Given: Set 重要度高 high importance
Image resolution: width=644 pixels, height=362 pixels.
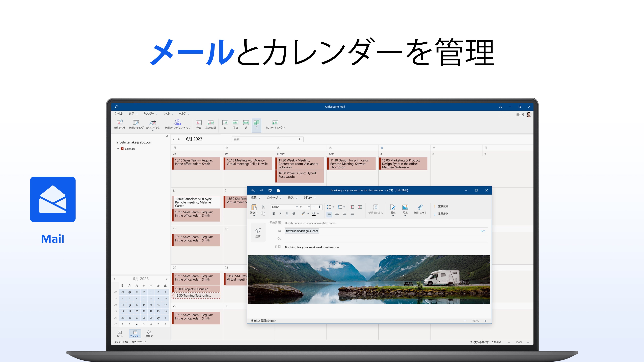Looking at the screenshot, I should (x=441, y=206).
